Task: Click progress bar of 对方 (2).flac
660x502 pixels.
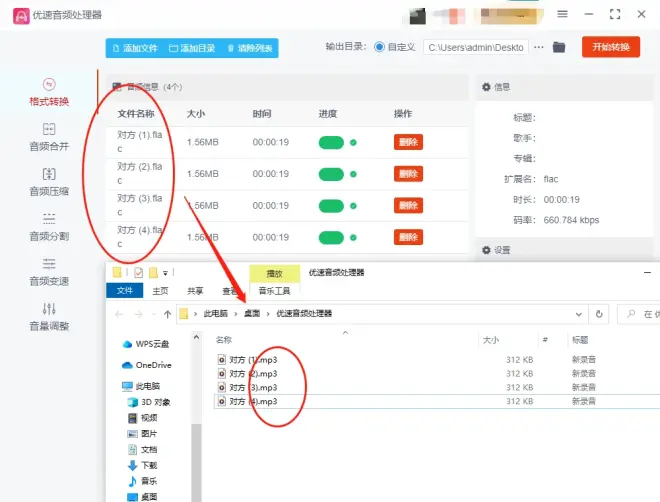Action: click(331, 174)
